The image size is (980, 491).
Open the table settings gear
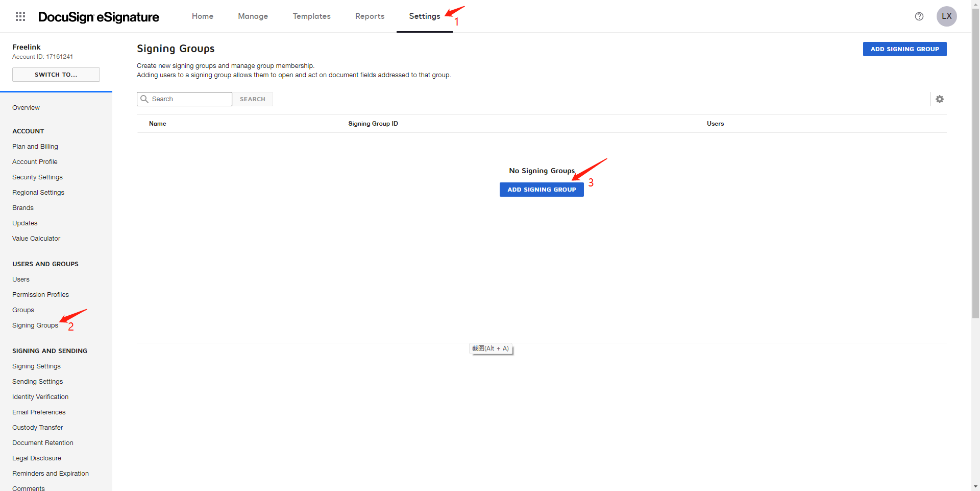click(x=940, y=99)
